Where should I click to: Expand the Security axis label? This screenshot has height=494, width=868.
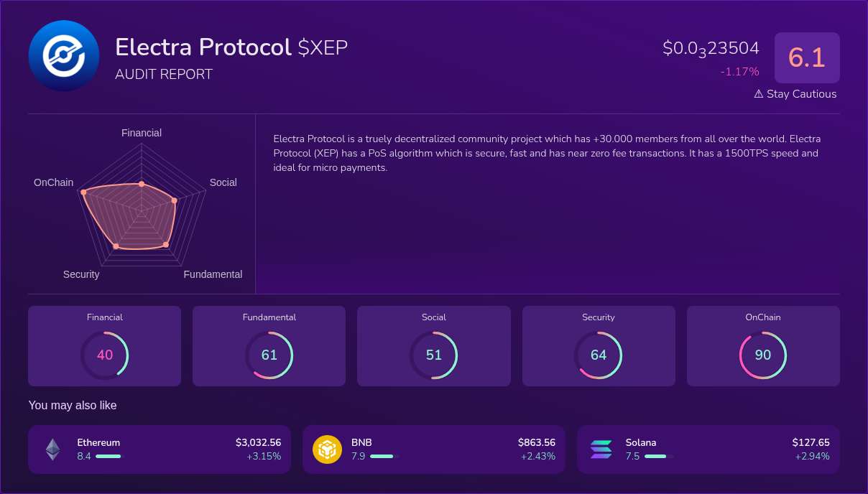tap(81, 274)
